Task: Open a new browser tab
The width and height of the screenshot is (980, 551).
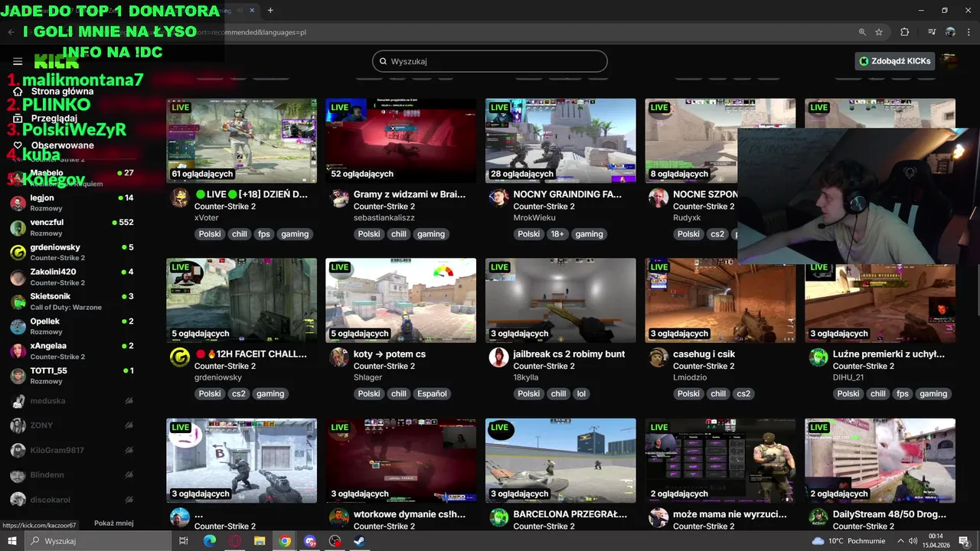Action: (270, 10)
